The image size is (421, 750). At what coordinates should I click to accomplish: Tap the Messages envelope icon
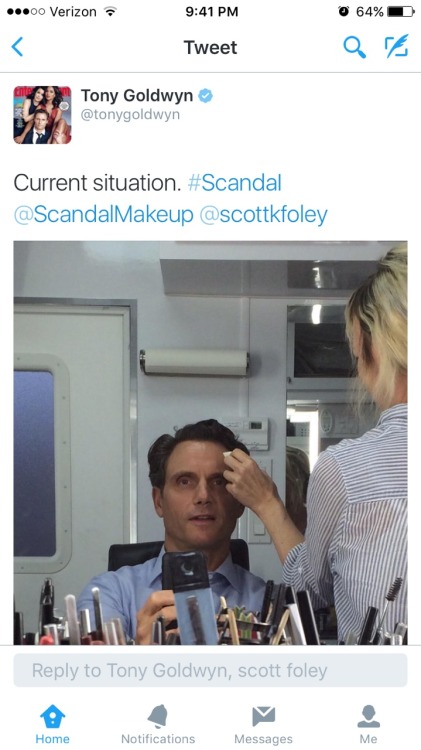click(264, 717)
